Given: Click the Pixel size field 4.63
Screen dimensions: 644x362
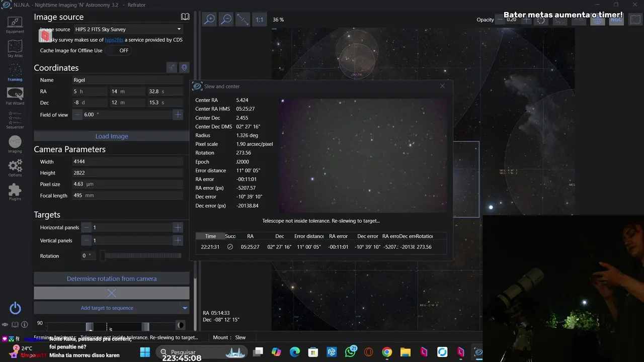Looking at the screenshot, I should pyautogui.click(x=127, y=185).
